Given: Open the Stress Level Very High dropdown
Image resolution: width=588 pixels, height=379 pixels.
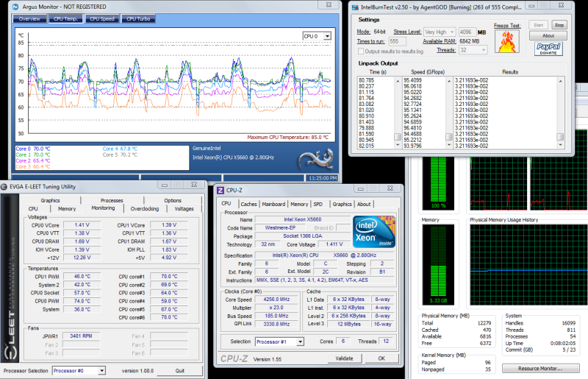Looking at the screenshot, I should [x=440, y=32].
